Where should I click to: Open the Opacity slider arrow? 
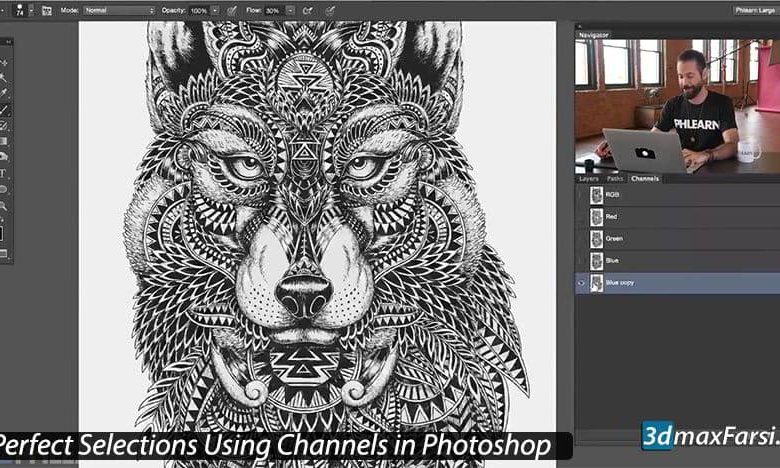(x=215, y=10)
